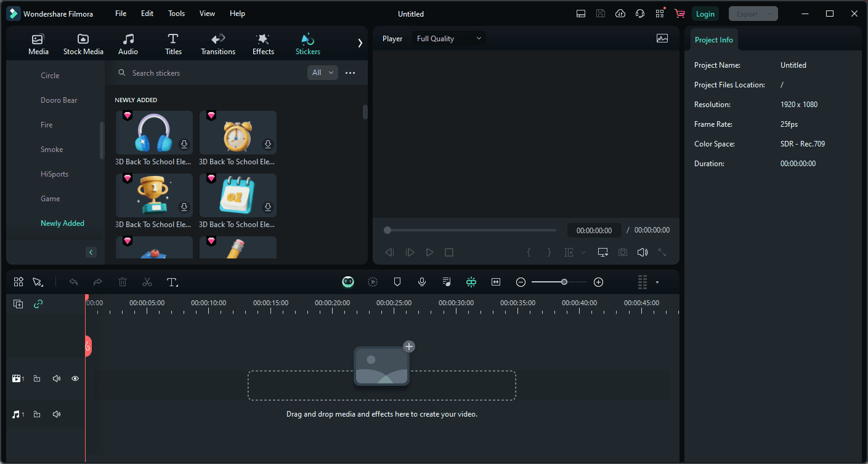
Task: Switch to the Transitions tab
Action: tap(218, 44)
